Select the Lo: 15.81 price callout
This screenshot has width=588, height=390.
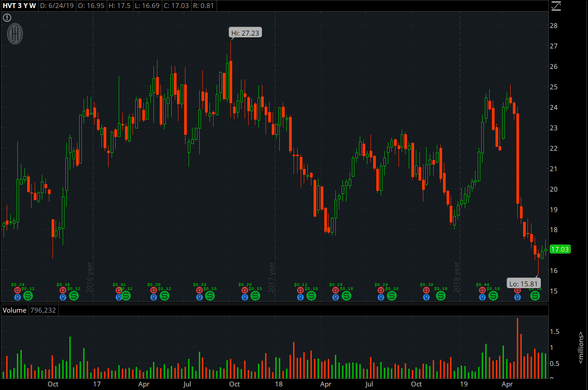coord(523,283)
